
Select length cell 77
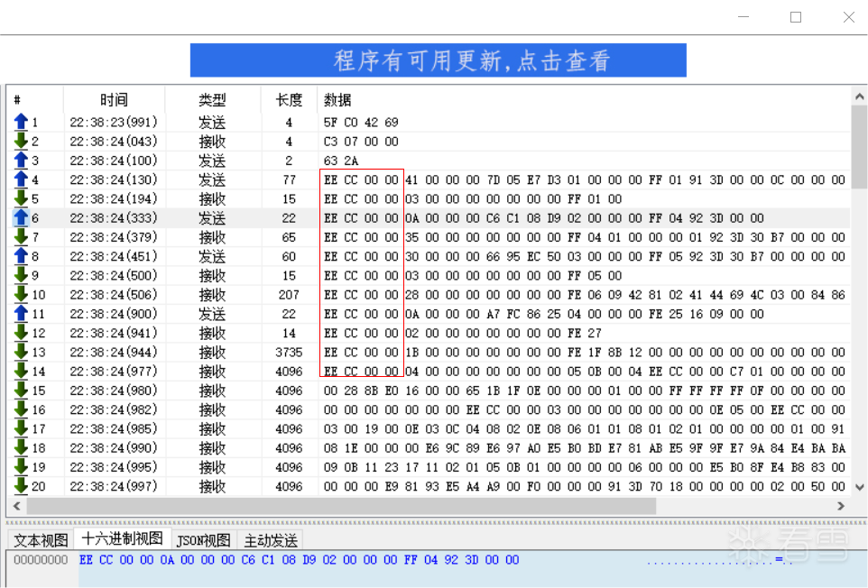pos(289,179)
